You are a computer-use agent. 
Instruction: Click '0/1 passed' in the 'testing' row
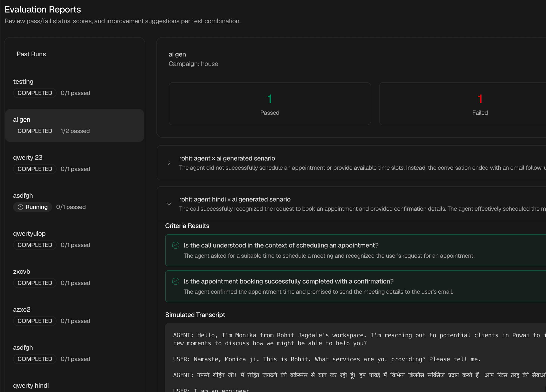coord(75,93)
